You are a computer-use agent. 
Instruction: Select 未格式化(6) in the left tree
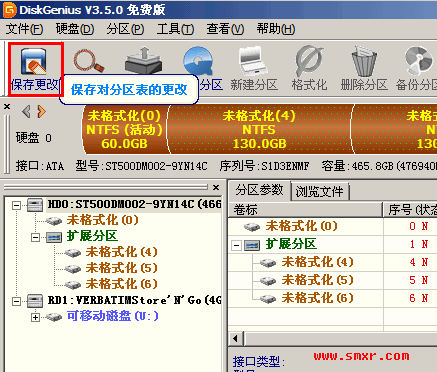122,284
